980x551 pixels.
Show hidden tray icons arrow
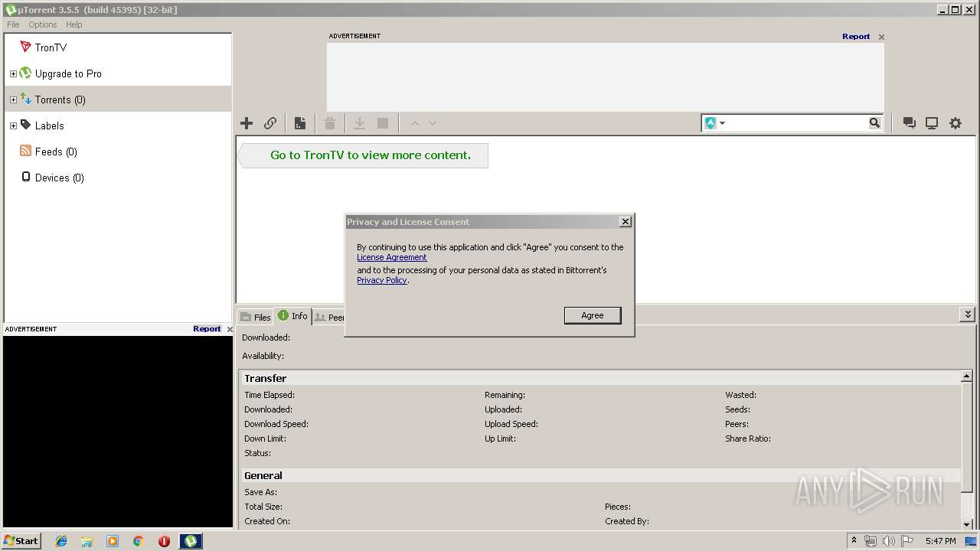[x=854, y=541]
